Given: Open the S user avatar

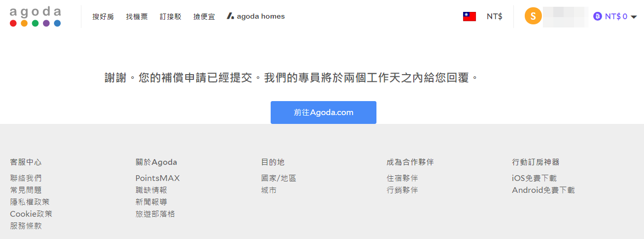Looking at the screenshot, I should tap(533, 16).
